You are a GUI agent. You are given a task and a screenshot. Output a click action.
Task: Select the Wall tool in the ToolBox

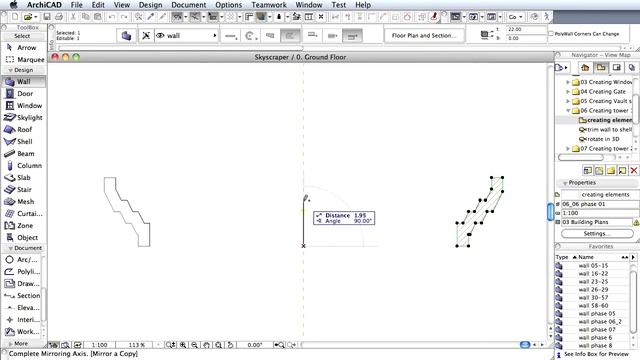tap(24, 82)
